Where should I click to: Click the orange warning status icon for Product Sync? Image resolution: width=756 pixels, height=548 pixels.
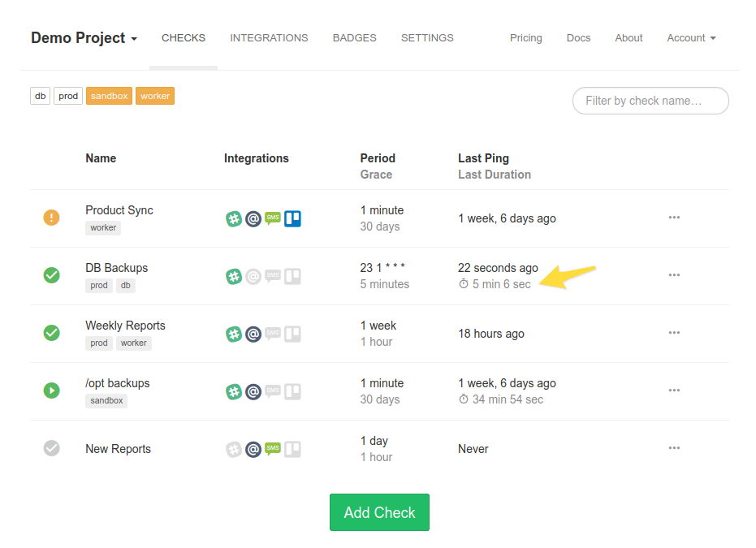click(51, 218)
